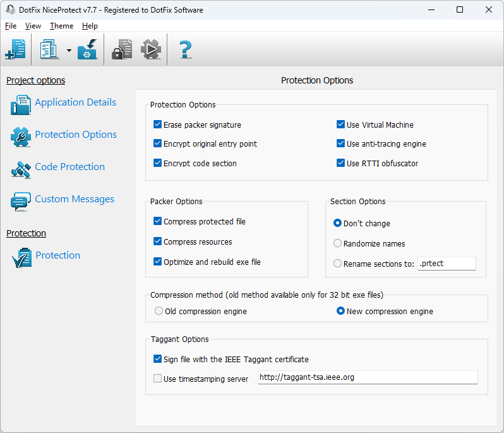Click the Custom Messages chat icon
This screenshot has width=504, height=433.
[21, 202]
